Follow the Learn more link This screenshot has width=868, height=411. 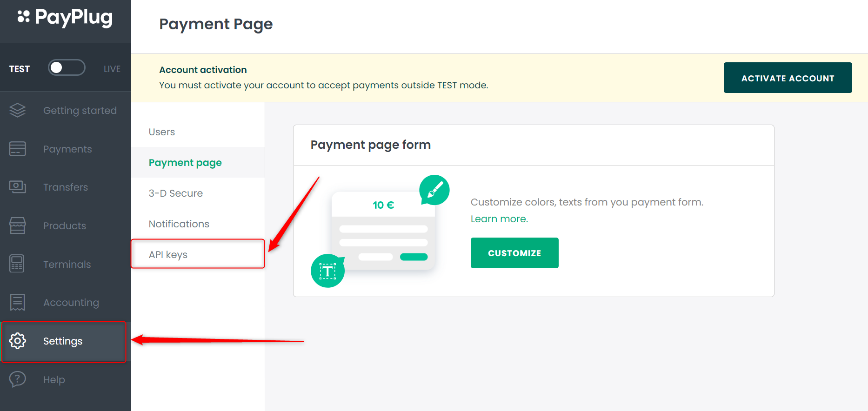click(x=499, y=219)
